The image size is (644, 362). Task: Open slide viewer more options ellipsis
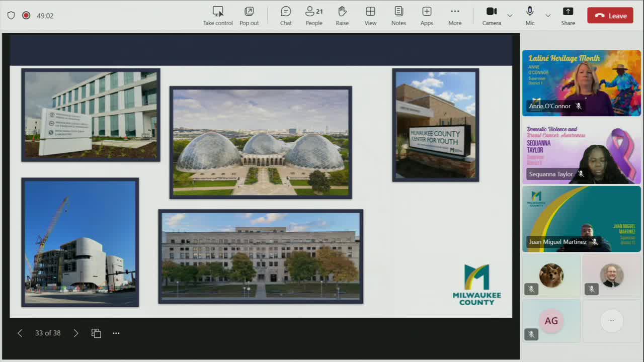pos(116,333)
